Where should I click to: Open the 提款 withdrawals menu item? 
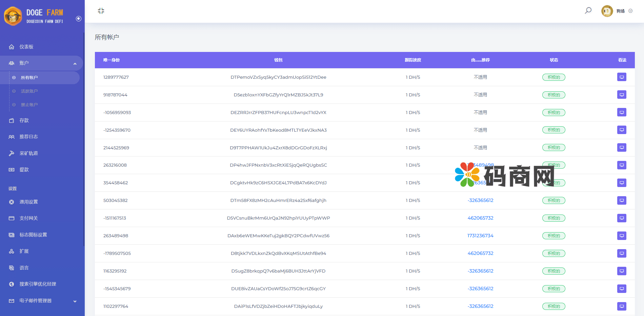coord(24,170)
